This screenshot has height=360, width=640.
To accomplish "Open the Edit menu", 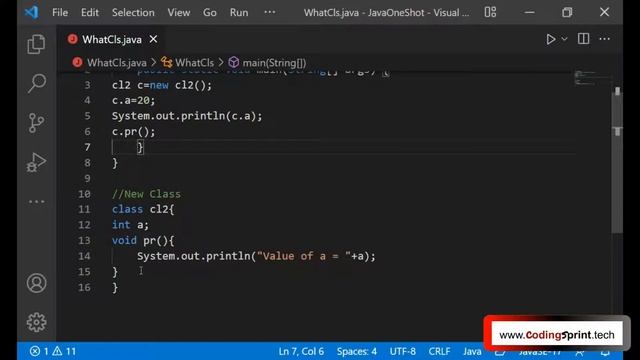I will (89, 13).
